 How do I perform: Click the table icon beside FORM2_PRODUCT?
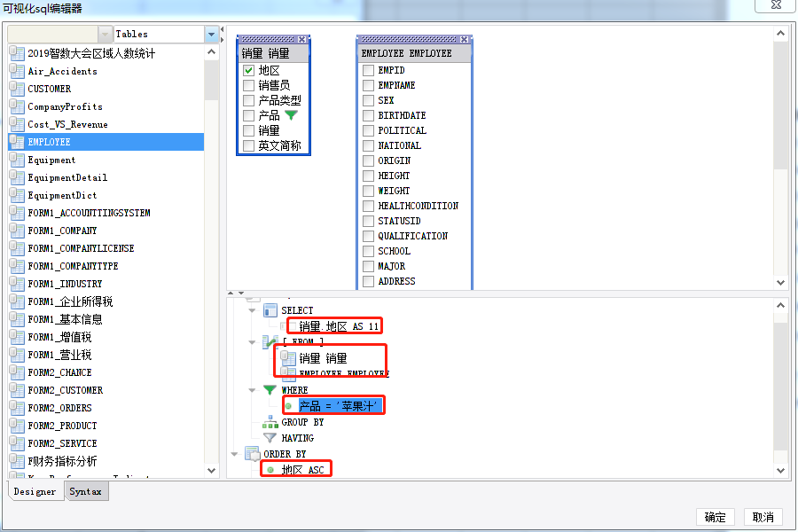point(17,426)
